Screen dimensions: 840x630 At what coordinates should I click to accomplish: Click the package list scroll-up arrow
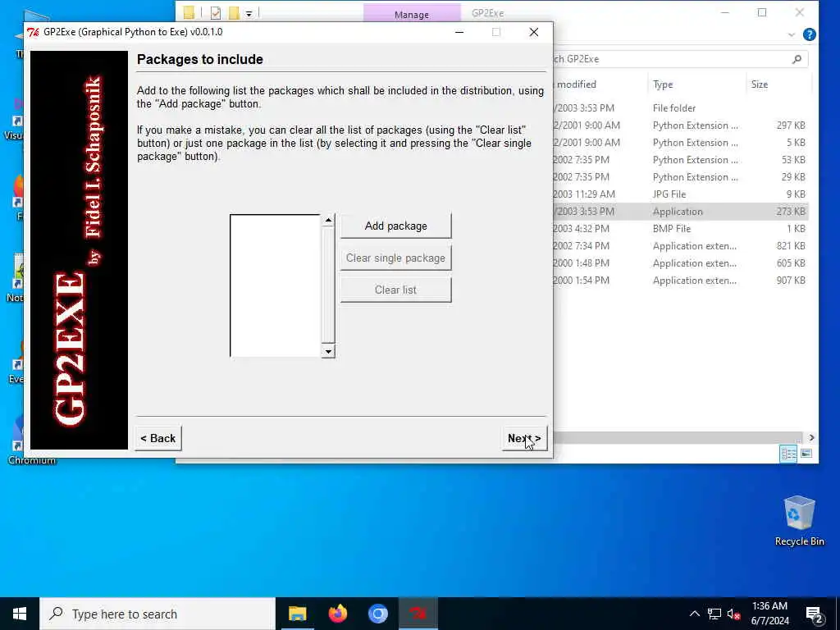[328, 220]
